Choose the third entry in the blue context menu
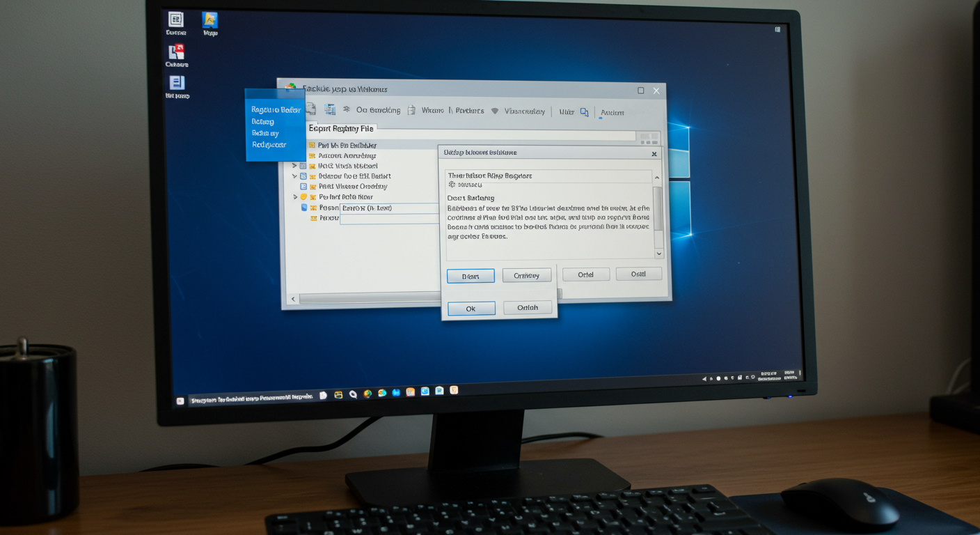The image size is (980, 535). click(x=265, y=133)
